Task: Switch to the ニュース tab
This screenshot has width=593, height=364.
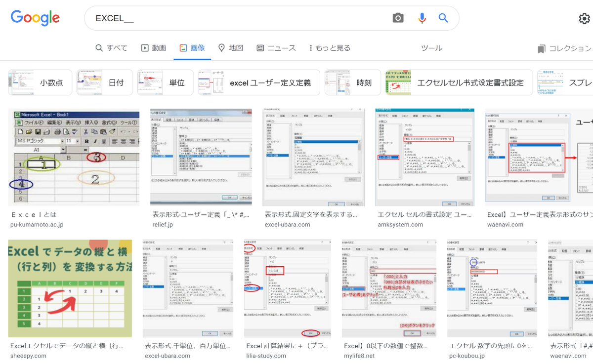Action: 276,48
